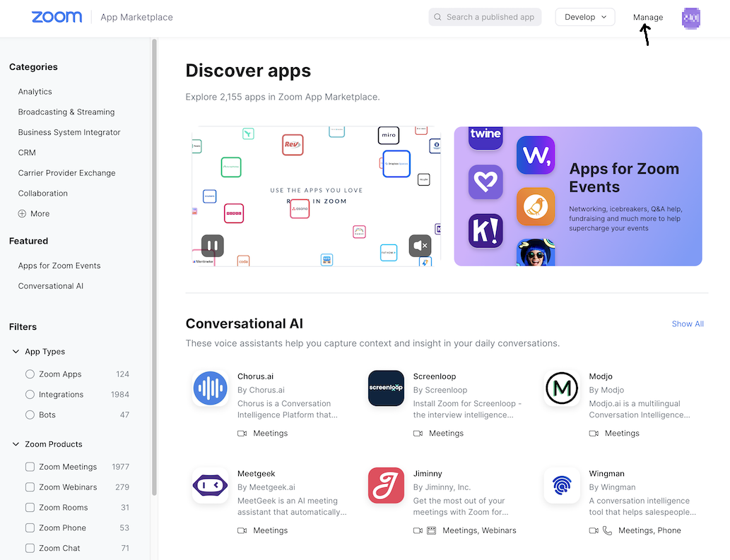The image size is (730, 560).
Task: Click the Miro icon in promo video
Action: click(389, 136)
